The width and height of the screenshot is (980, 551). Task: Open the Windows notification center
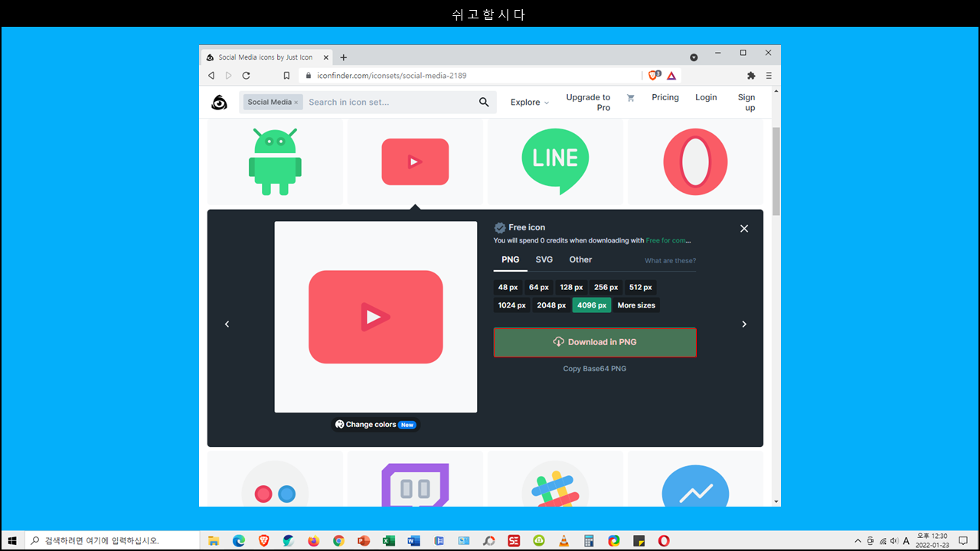(963, 540)
